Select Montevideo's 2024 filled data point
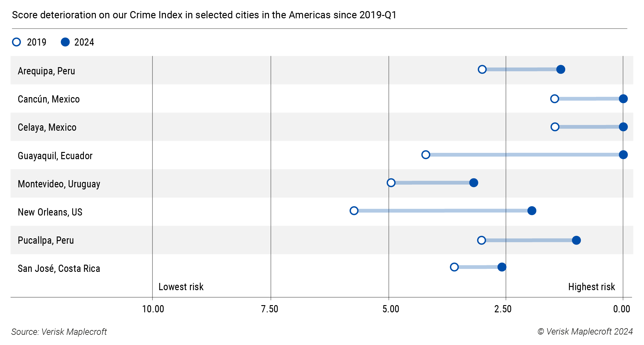The image size is (644, 345). pyautogui.click(x=474, y=183)
